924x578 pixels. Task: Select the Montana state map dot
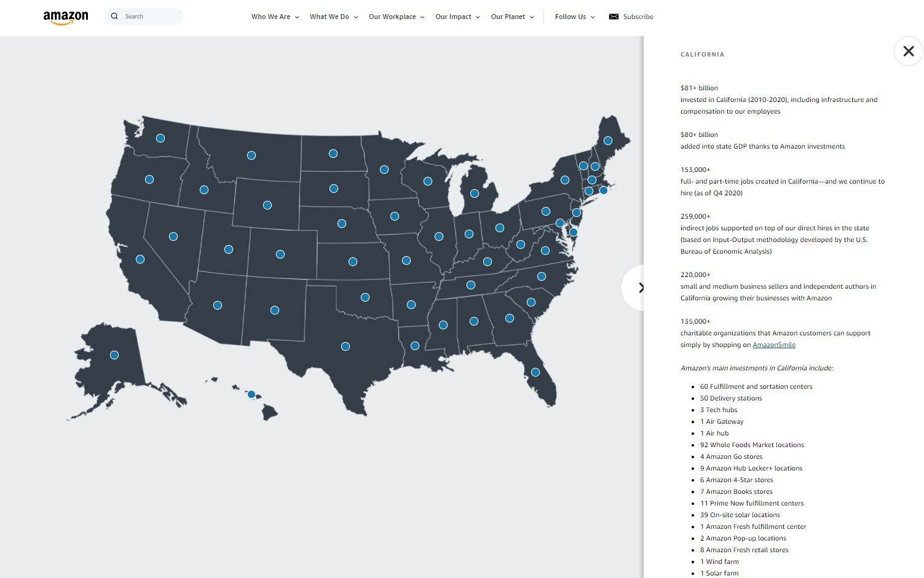tap(251, 155)
